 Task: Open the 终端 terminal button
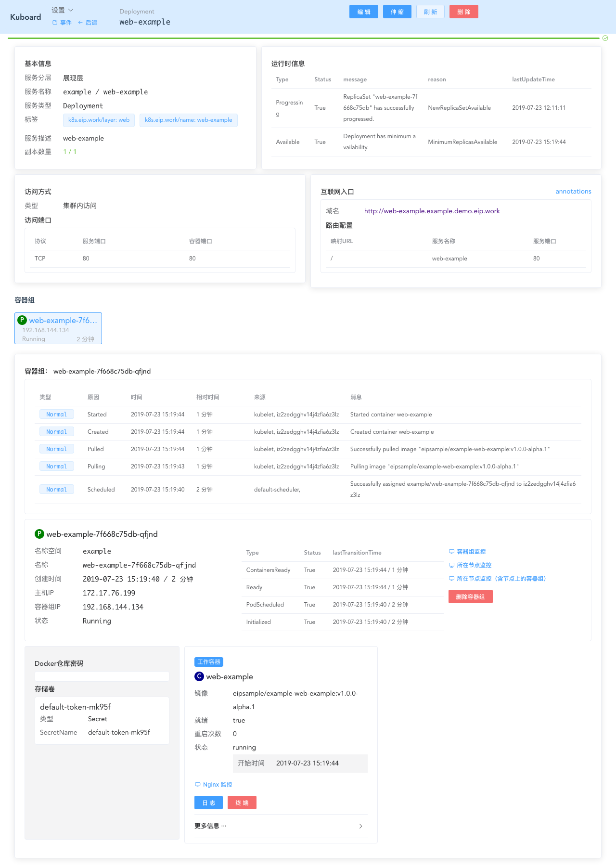[x=242, y=803]
